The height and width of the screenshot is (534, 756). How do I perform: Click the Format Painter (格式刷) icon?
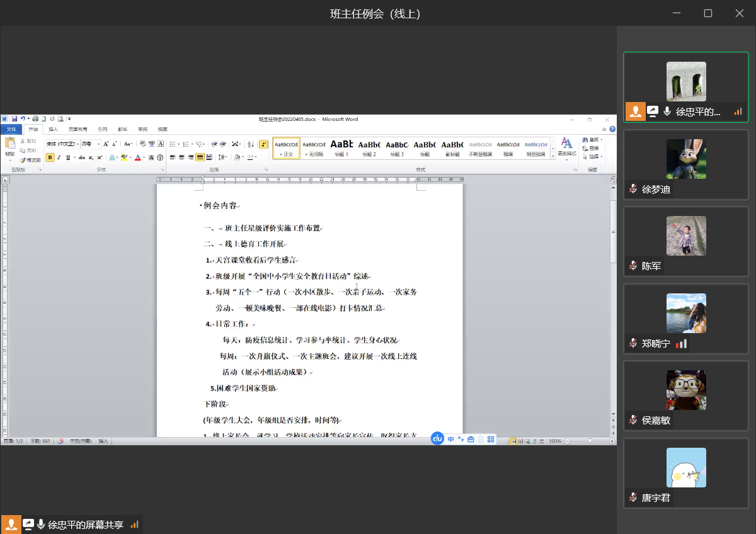click(23, 160)
